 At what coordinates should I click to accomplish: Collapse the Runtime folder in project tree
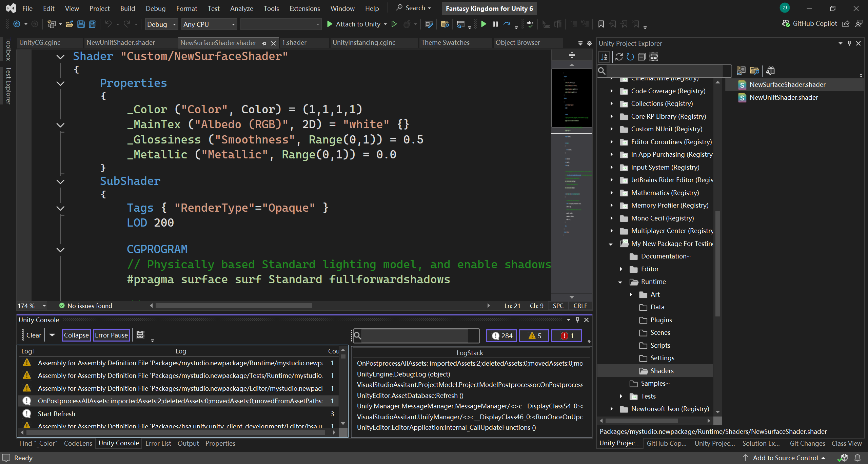(x=620, y=282)
